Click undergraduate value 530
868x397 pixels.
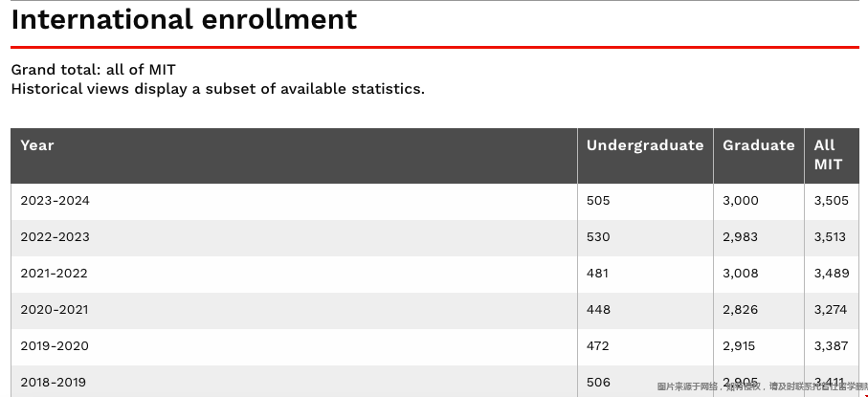pyautogui.click(x=598, y=237)
